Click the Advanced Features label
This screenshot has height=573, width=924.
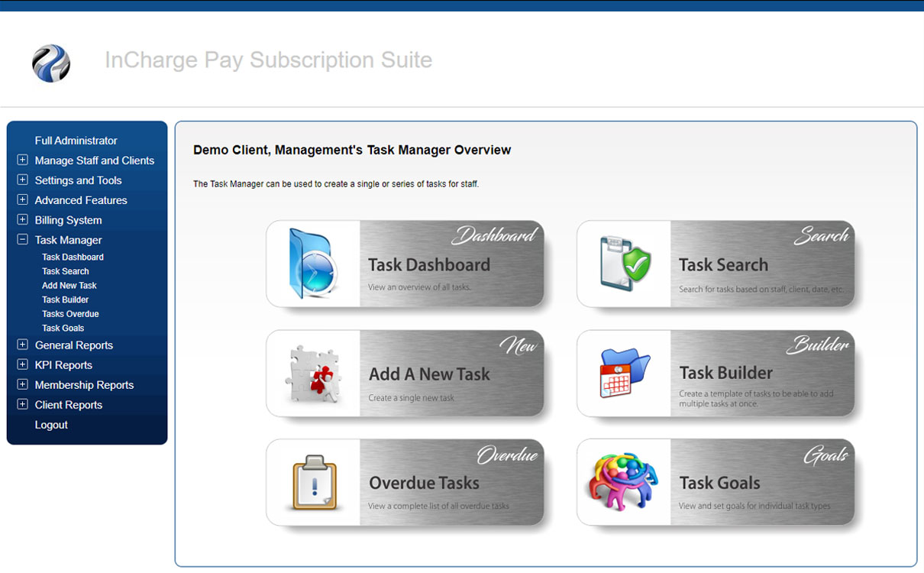pyautogui.click(x=81, y=200)
